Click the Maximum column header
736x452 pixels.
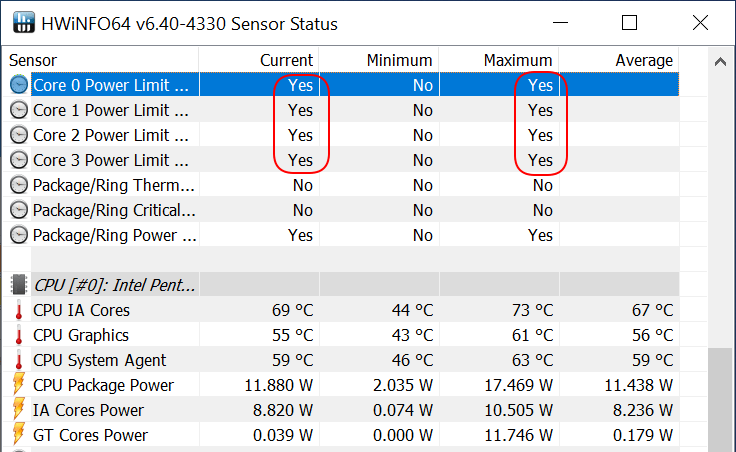point(499,60)
